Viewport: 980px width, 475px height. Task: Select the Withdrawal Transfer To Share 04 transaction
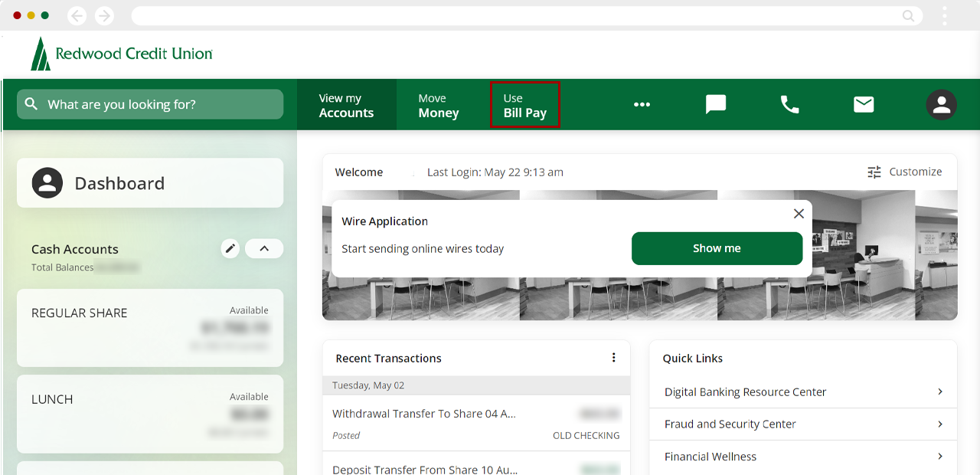(x=476, y=423)
